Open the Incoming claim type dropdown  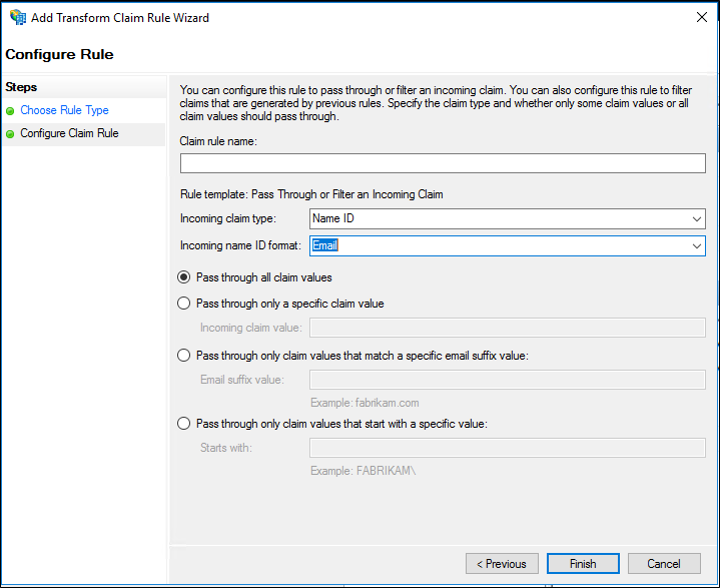coord(507,218)
